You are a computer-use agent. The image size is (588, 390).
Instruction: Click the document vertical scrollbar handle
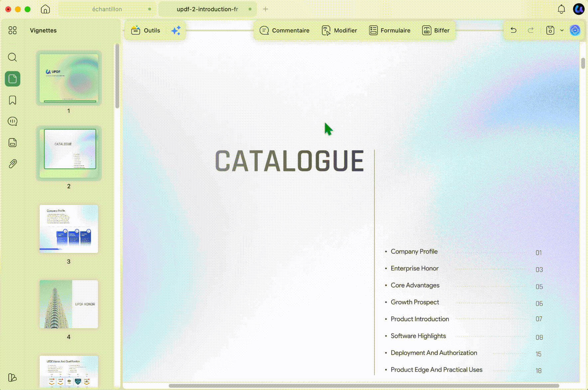pos(583,63)
